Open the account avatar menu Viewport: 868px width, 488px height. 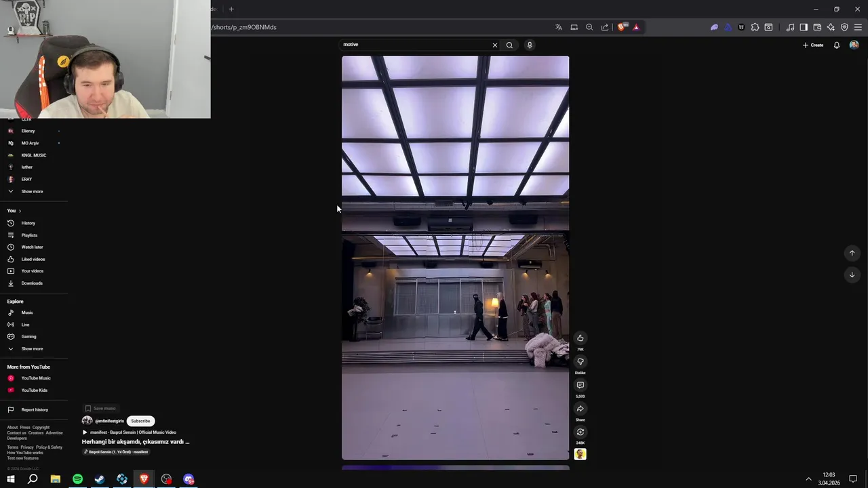click(x=854, y=45)
